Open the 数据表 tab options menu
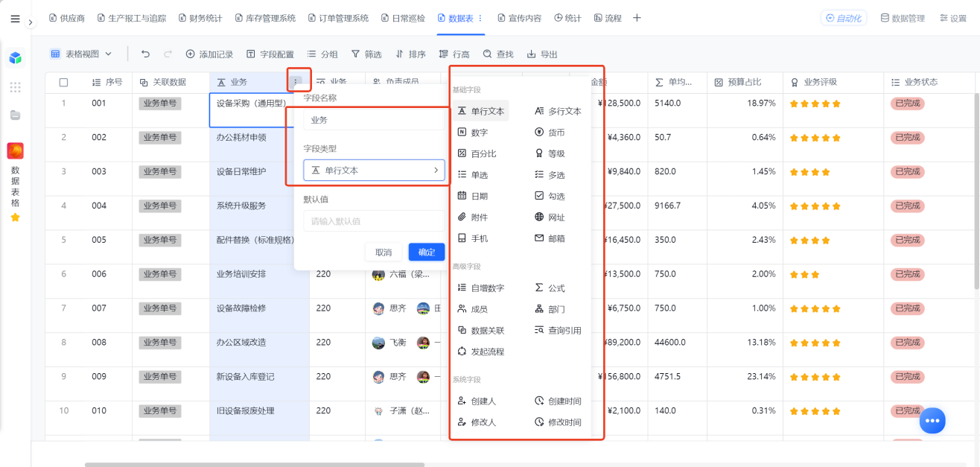Image resolution: width=980 pixels, height=467 pixels. 480,18
